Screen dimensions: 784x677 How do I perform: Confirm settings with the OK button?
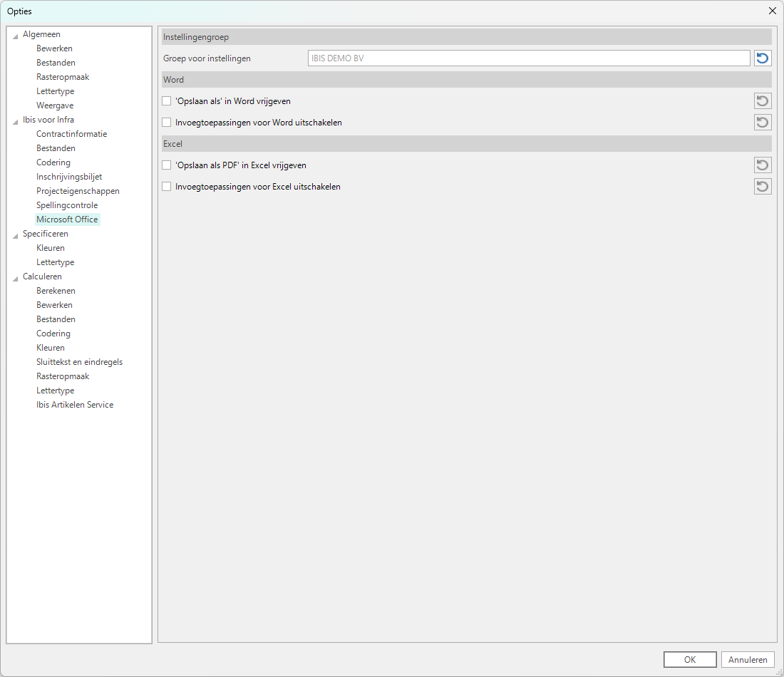pyautogui.click(x=689, y=660)
